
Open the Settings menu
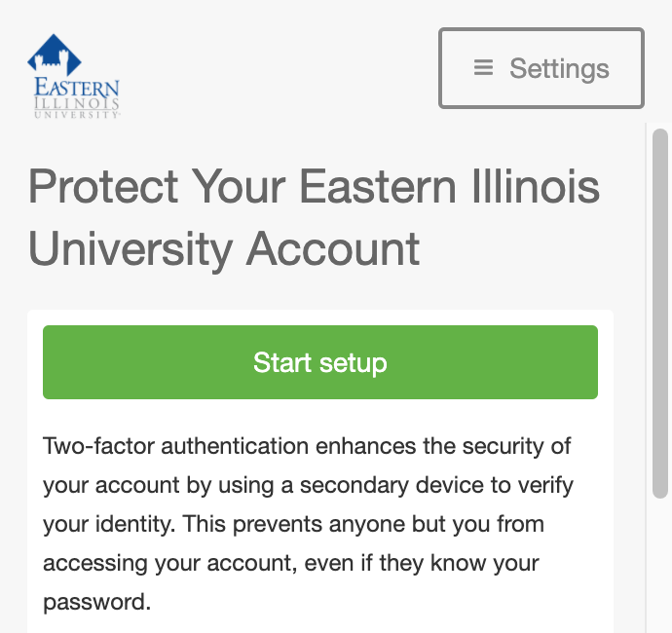[541, 68]
